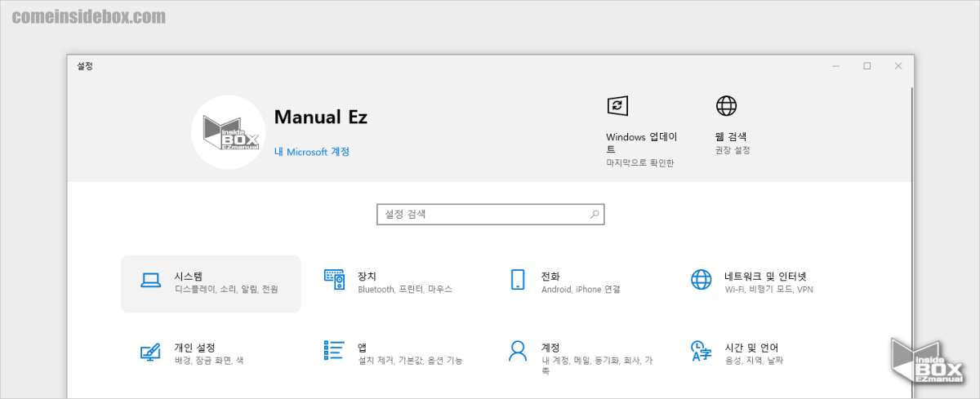This screenshot has height=399, width=980.
Task: Click the text 권장 설정
Action: (733, 150)
